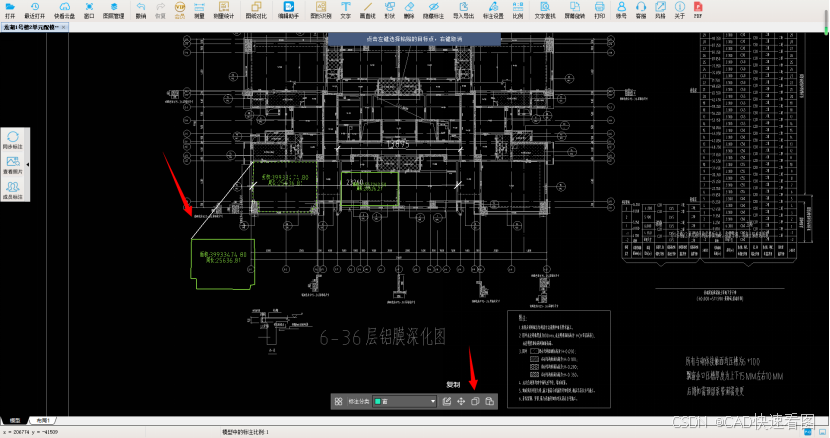Click the teal category color swatch
Viewport: 830px width, 438px height.
pos(378,401)
